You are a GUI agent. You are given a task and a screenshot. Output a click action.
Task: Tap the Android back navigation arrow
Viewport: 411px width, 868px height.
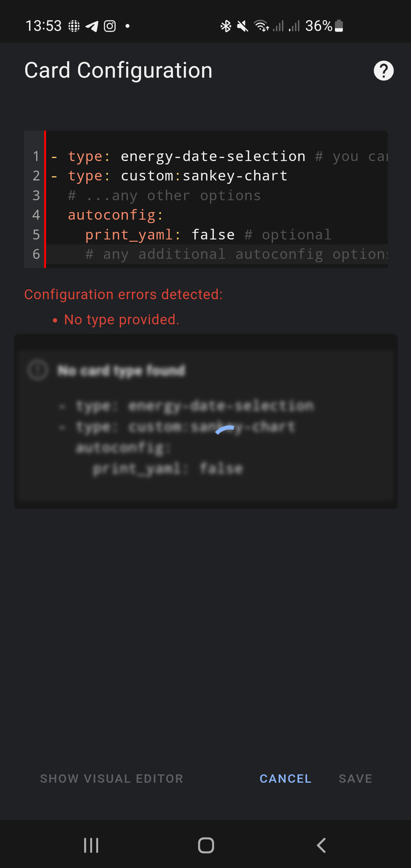(321, 846)
